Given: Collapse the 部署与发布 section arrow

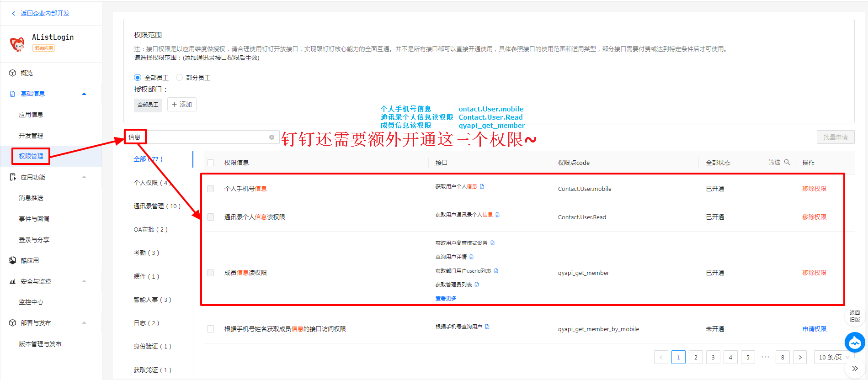Looking at the screenshot, I should pyautogui.click(x=84, y=323).
